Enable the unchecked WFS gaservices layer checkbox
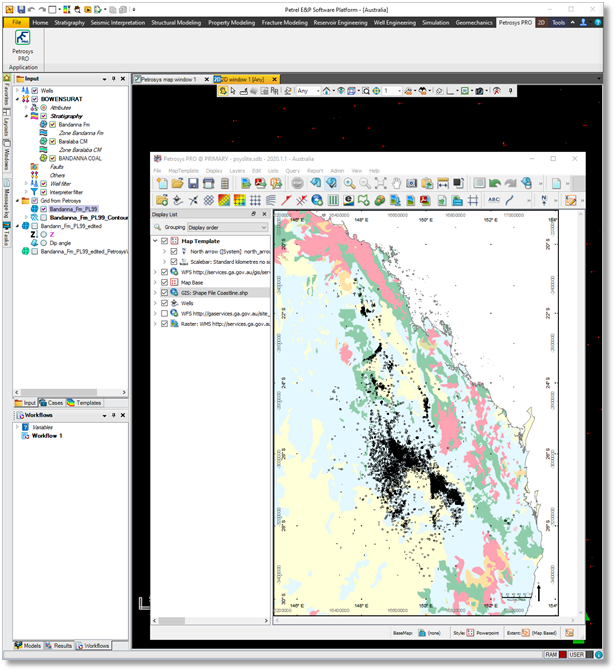 point(164,313)
